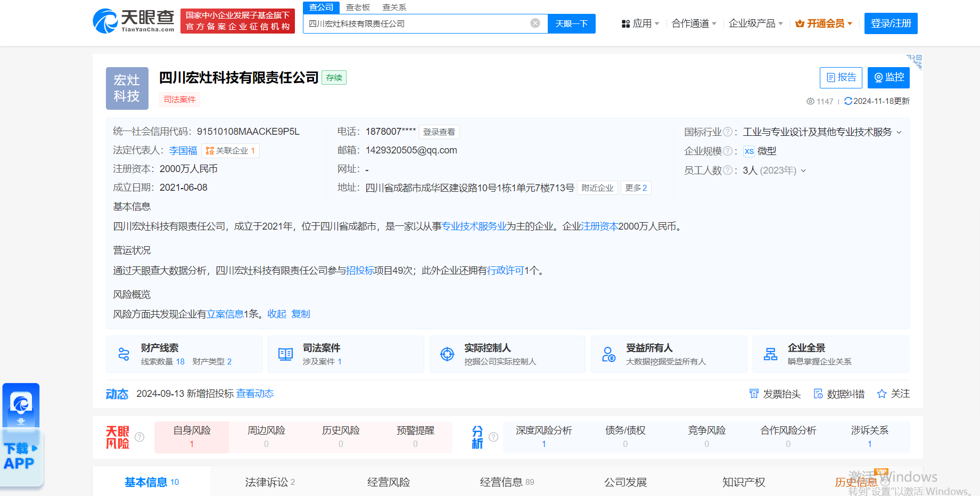
Task: Click the 监控 button
Action: point(888,78)
